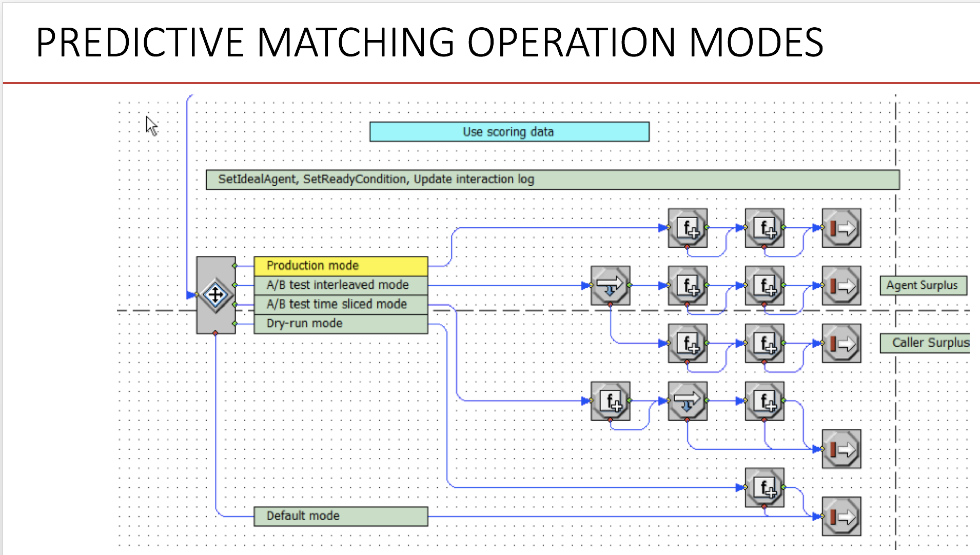Select the exit block on Default mode line

point(841,517)
